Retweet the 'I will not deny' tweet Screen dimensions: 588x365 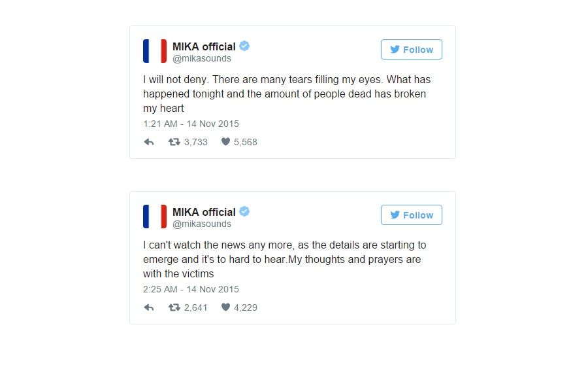[174, 142]
